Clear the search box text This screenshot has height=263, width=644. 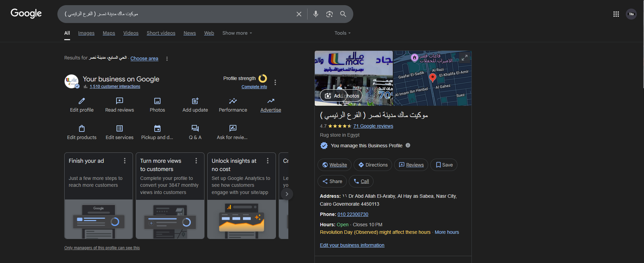pyautogui.click(x=299, y=14)
